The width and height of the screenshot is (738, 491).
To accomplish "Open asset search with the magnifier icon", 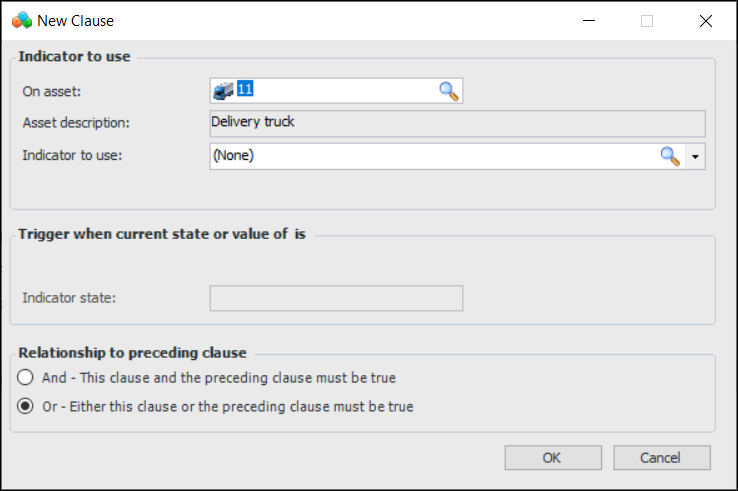I will [x=449, y=91].
